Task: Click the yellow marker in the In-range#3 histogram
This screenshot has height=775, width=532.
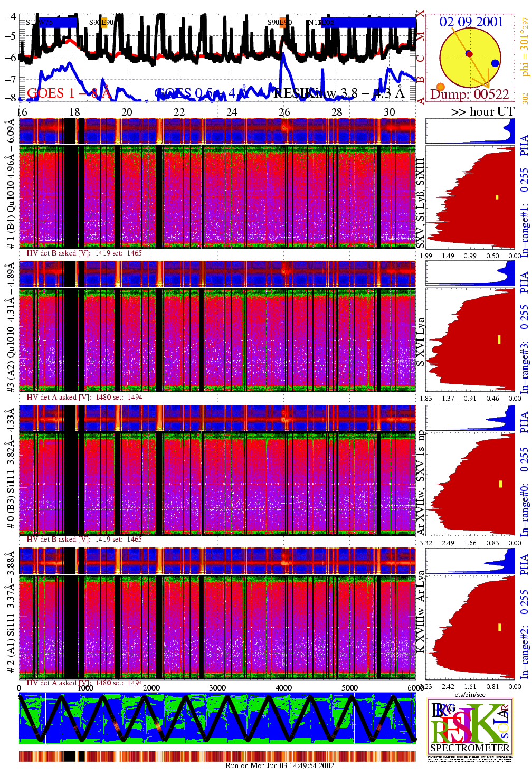Action: tap(499, 339)
